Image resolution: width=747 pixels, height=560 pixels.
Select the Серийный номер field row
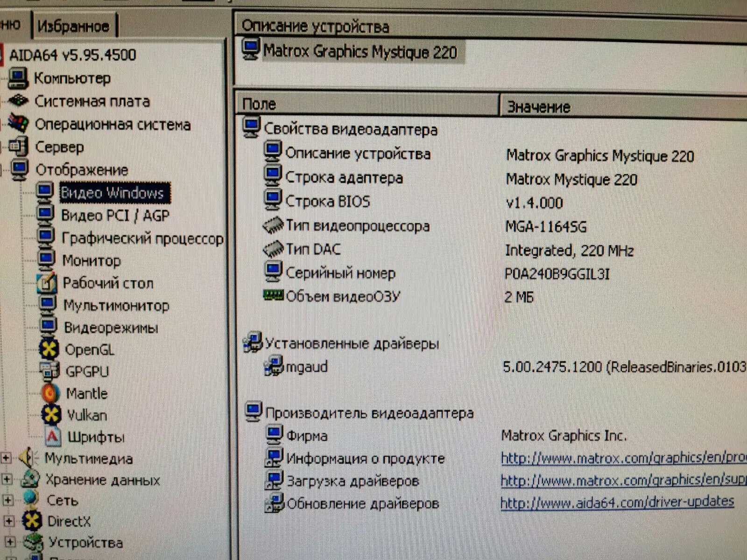340,273
